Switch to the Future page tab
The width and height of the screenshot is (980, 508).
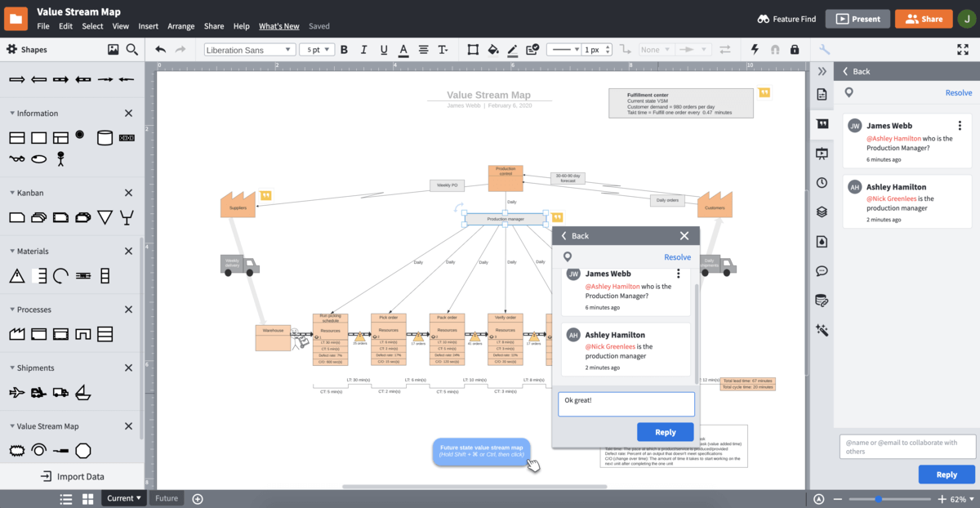[x=167, y=498]
